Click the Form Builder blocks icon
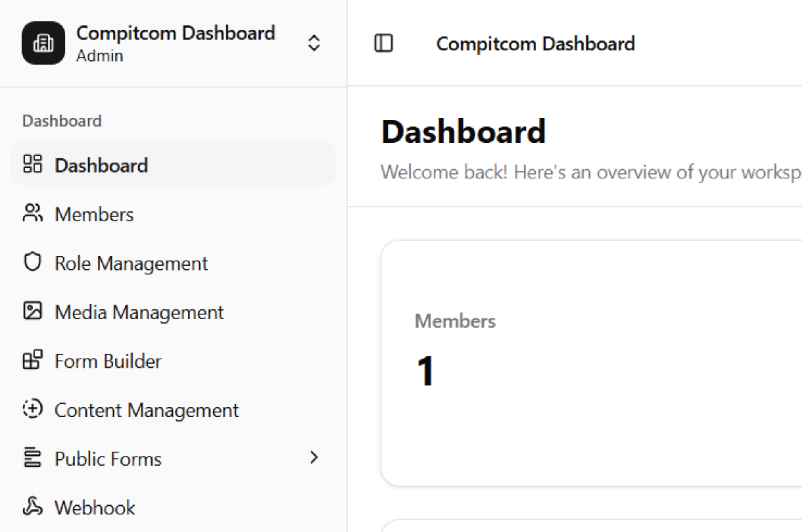This screenshot has width=802, height=532. [x=33, y=360]
